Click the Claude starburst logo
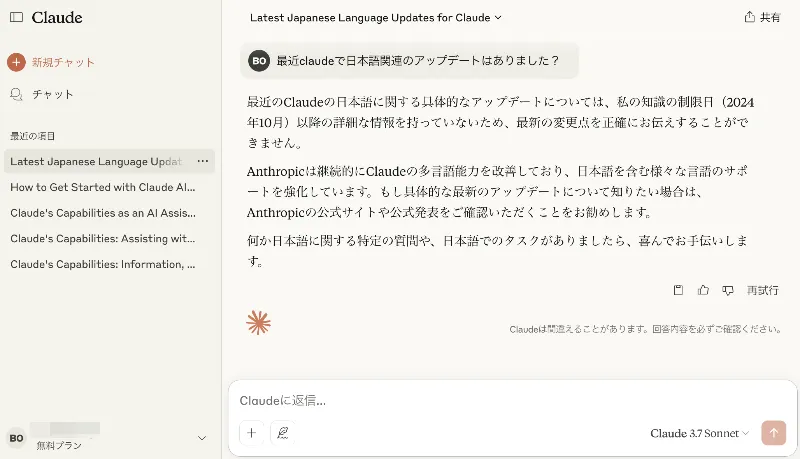This screenshot has height=459, width=800. (258, 323)
